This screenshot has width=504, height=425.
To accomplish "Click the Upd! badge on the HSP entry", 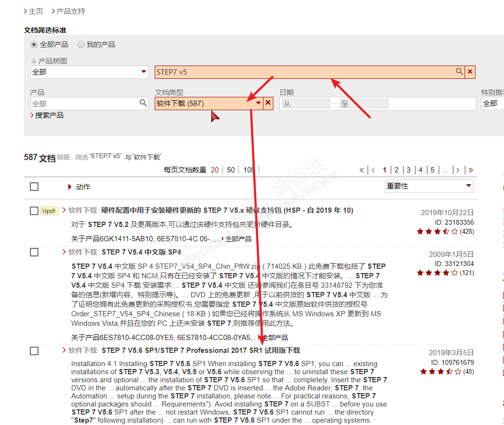I will (x=49, y=211).
